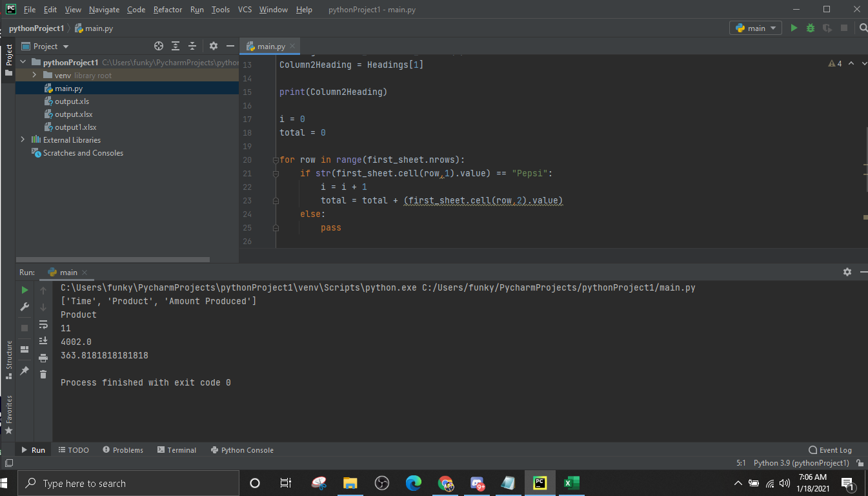Toggle soft-wrap in Run console
868x496 pixels.
[43, 324]
